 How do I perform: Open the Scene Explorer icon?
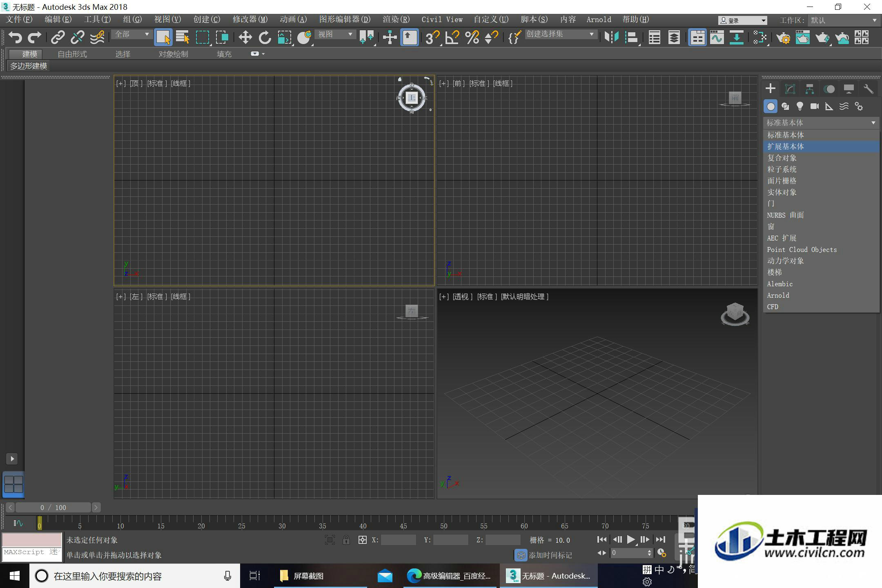655,38
